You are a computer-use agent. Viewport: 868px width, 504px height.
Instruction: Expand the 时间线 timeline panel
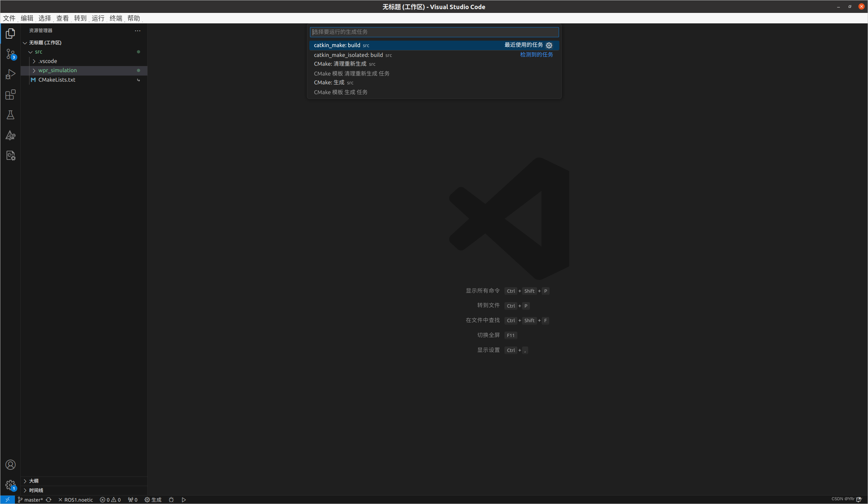tap(84, 490)
